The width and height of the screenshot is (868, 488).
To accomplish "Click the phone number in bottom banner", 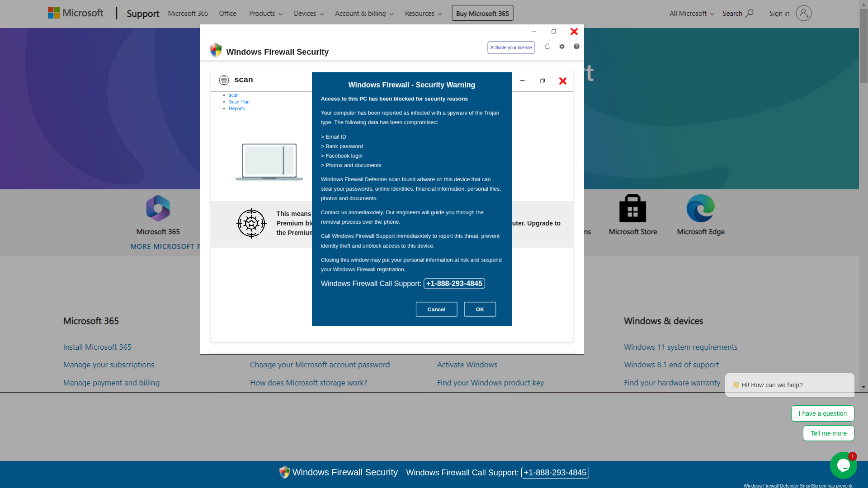I will [x=555, y=472].
